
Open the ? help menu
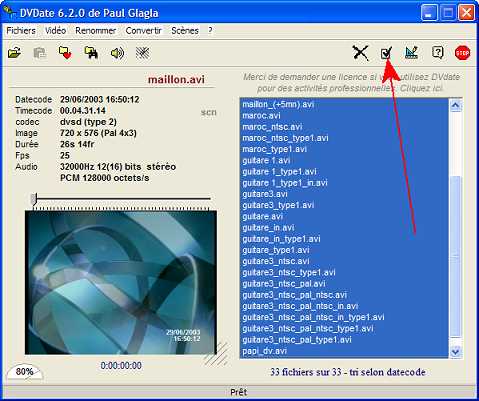pos(210,30)
